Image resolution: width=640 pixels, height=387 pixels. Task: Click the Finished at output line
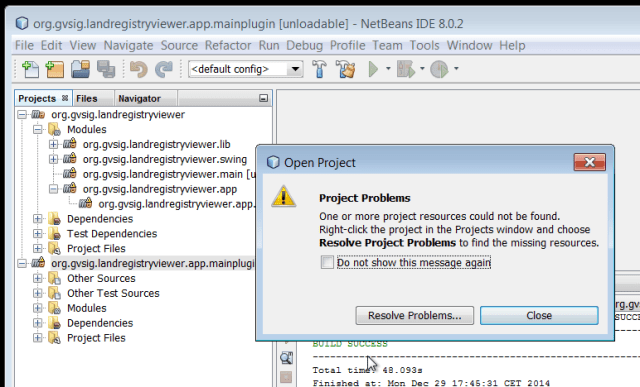pyautogui.click(x=431, y=383)
